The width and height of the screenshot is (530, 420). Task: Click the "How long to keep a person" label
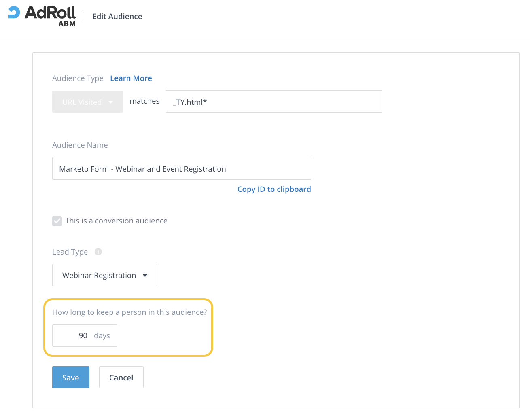pyautogui.click(x=129, y=312)
